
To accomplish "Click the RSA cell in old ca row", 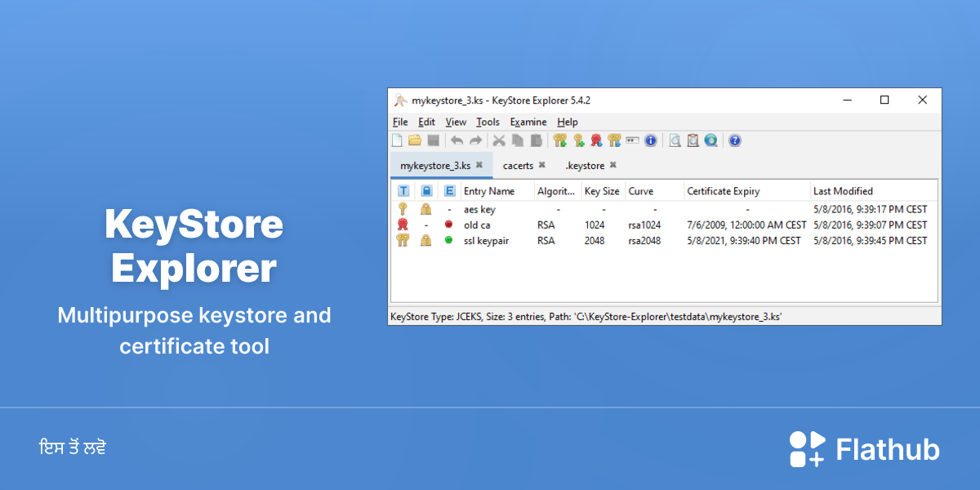I will [546, 225].
